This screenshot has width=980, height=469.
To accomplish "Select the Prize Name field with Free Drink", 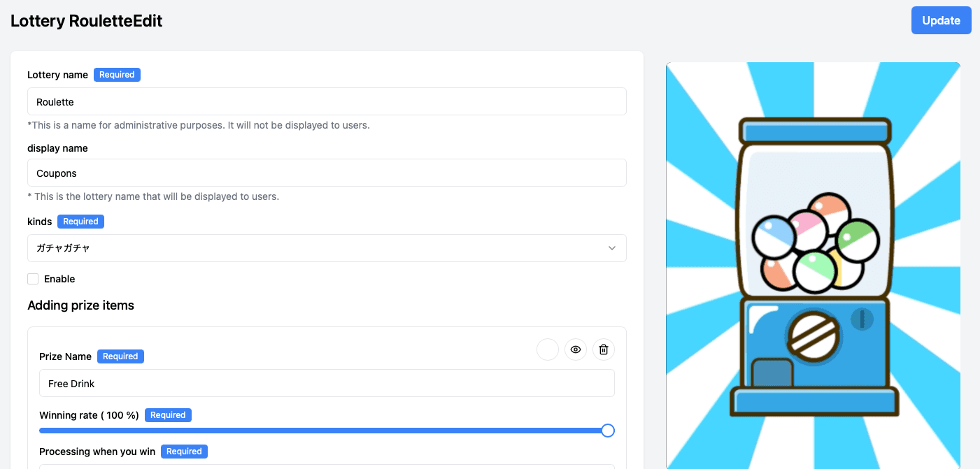I will click(x=327, y=383).
